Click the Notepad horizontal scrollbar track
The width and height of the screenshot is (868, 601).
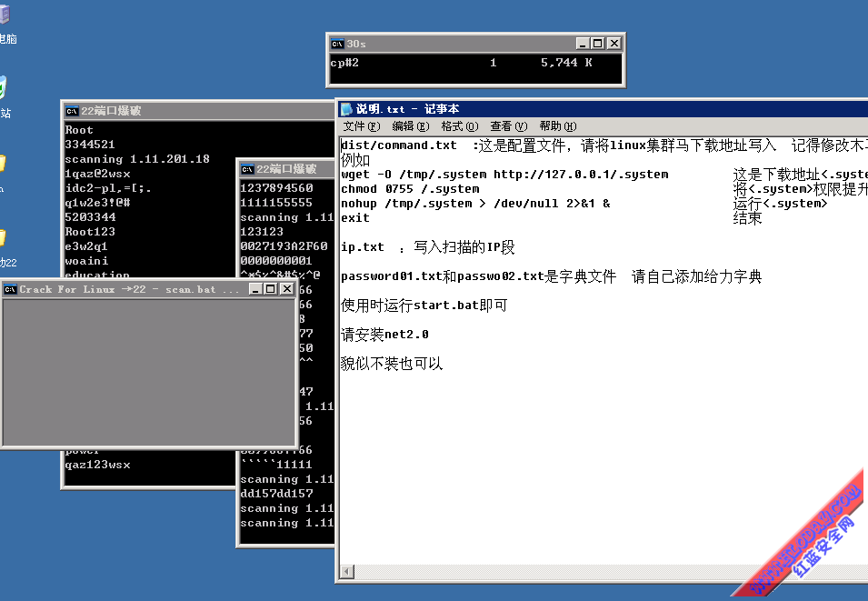tap(611, 571)
